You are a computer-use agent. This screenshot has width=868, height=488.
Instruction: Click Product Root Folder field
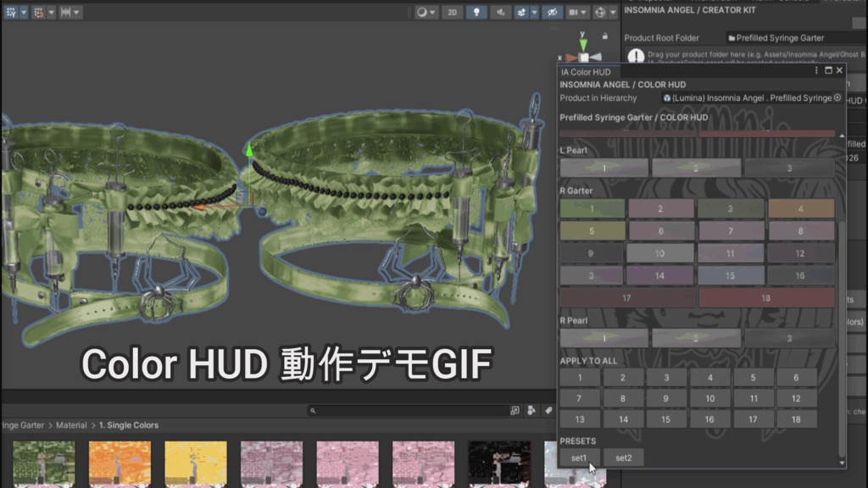tap(797, 37)
